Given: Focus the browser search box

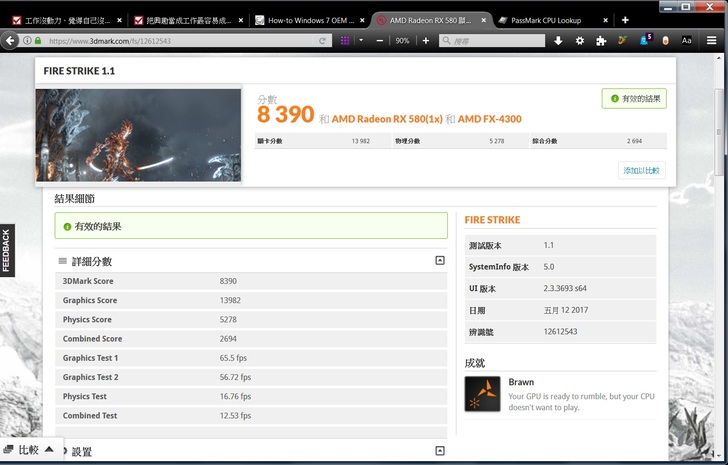Looking at the screenshot, I should 492,41.
